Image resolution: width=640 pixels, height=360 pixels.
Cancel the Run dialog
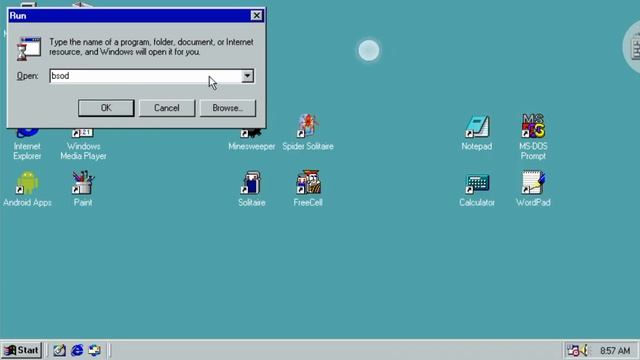[167, 108]
